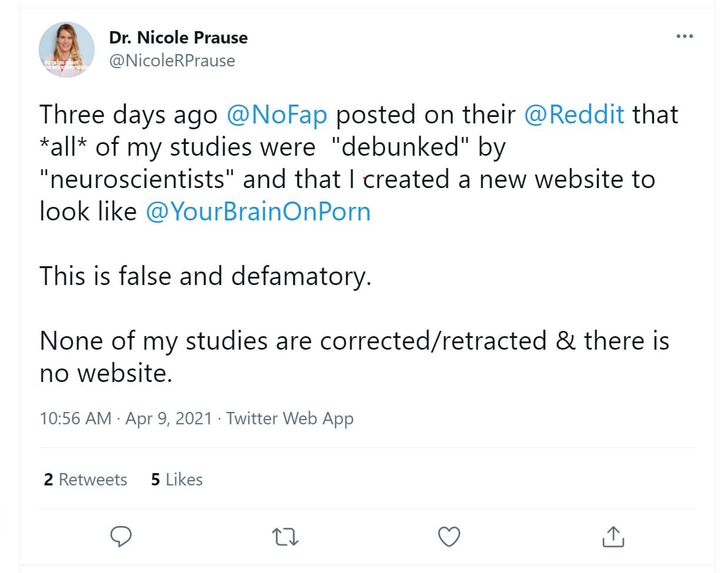Like the tweet with heart icon
Screen dimensions: 728x573
coord(449,536)
